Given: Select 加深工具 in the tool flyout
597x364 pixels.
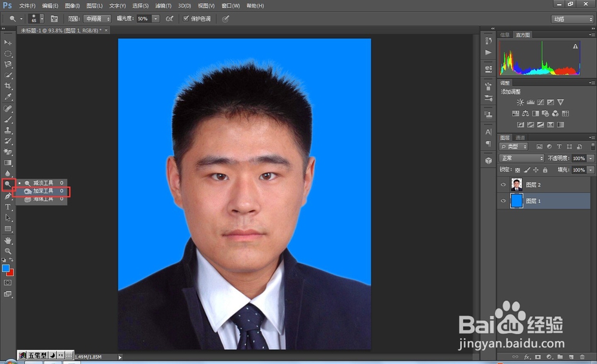Looking at the screenshot, I should 42,190.
